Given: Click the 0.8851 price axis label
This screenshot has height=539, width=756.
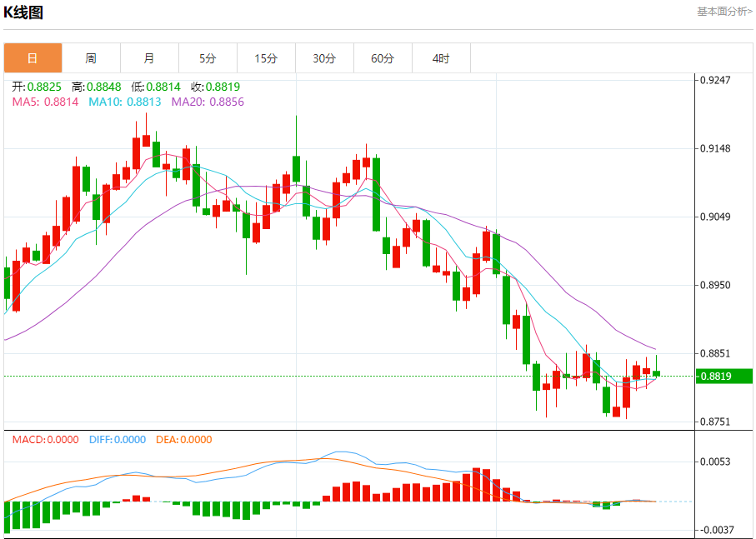Looking at the screenshot, I should coord(715,353).
